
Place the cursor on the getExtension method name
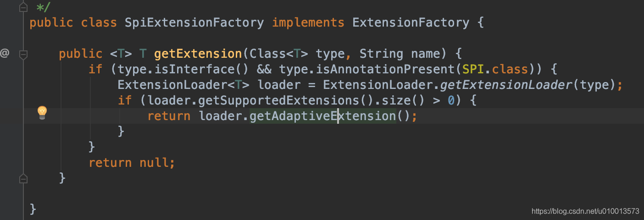(198, 54)
